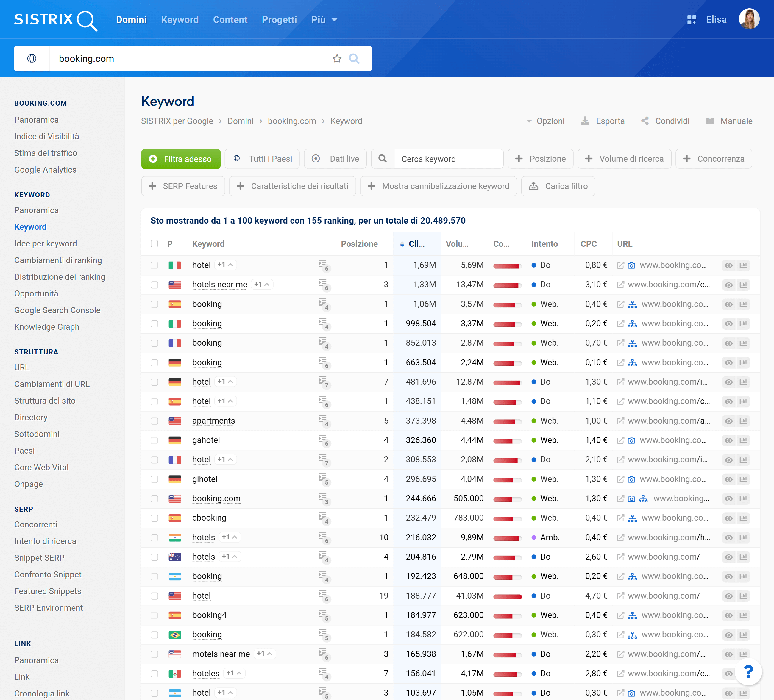
Task: Expand the +1 rankings for hoteles row
Action: (234, 673)
